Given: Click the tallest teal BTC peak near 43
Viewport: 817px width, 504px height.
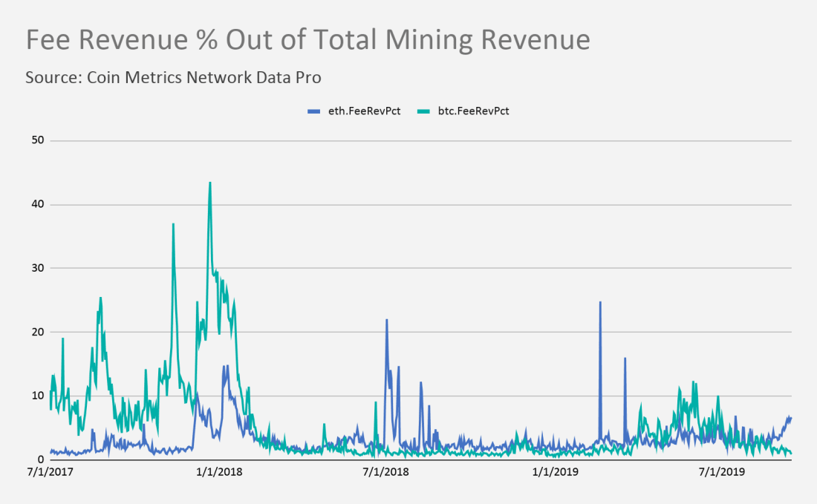Looking at the screenshot, I should click(210, 183).
